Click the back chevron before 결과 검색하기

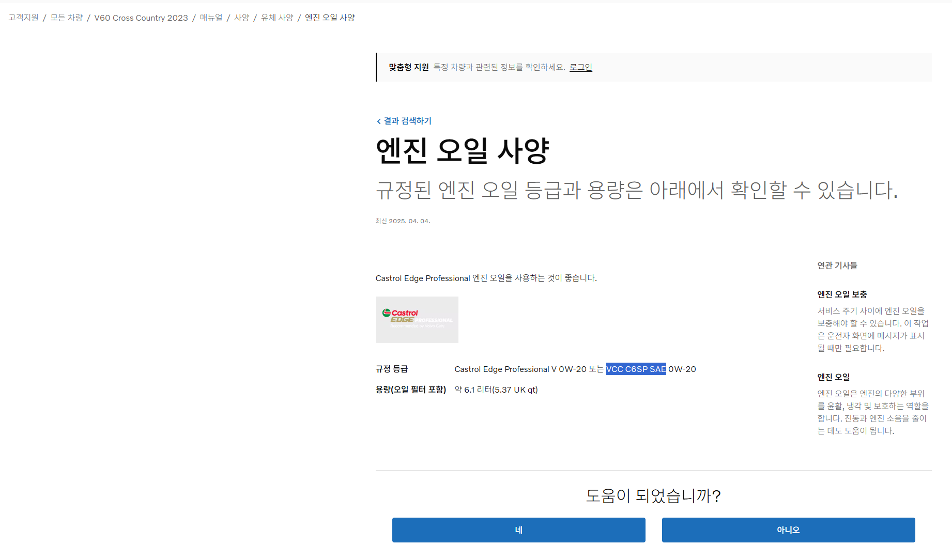379,121
